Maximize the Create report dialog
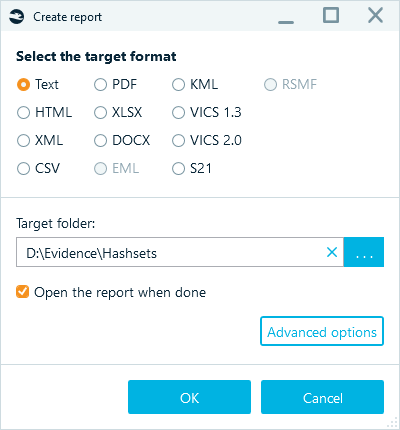 [x=331, y=15]
